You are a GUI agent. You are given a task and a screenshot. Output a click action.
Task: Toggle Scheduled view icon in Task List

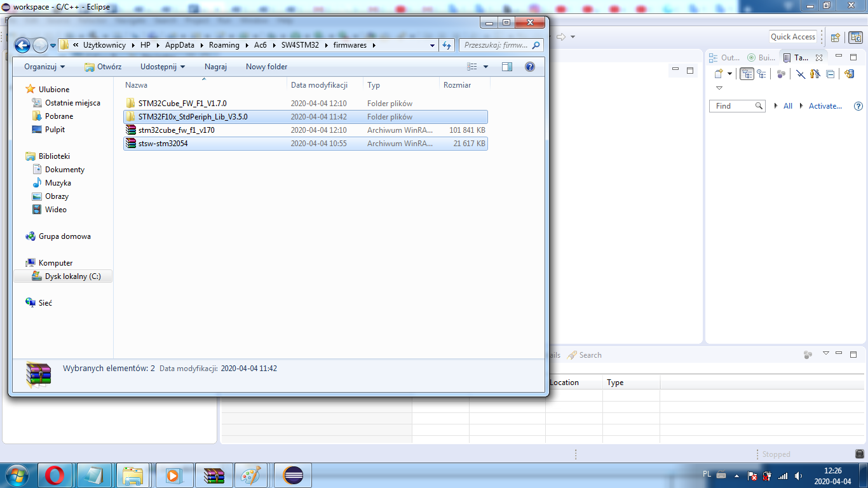[x=761, y=74]
